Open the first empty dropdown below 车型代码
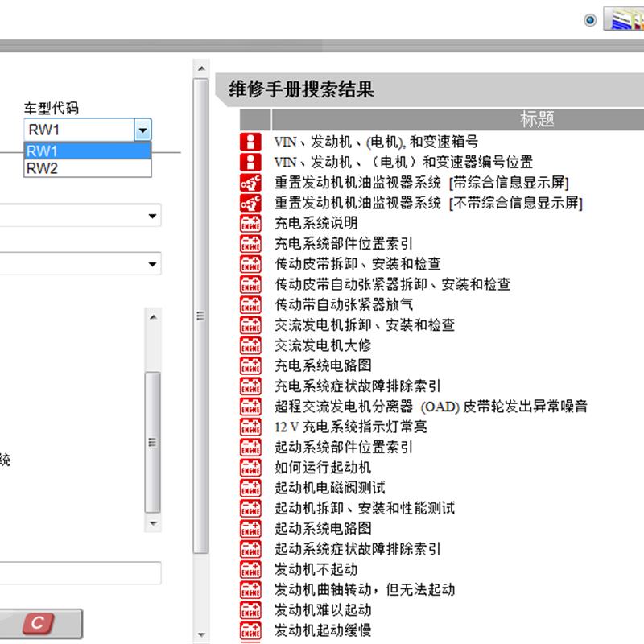This screenshot has height=644, width=644. point(80,216)
